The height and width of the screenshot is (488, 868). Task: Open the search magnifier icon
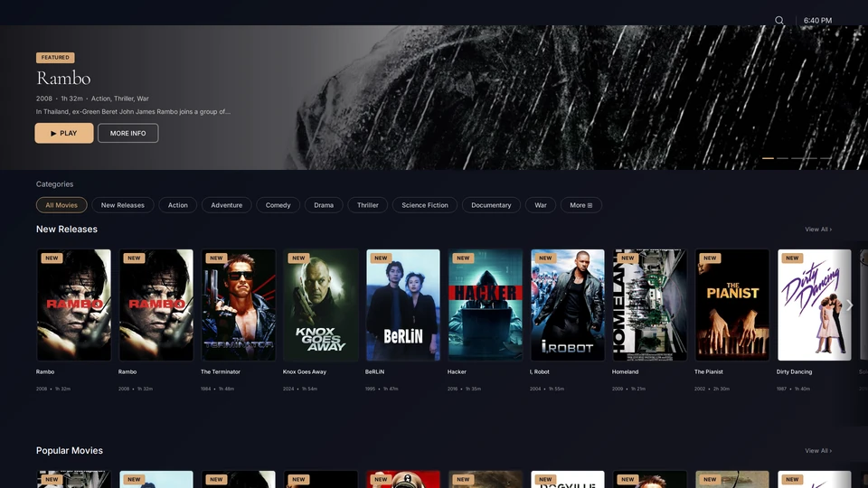tap(778, 21)
